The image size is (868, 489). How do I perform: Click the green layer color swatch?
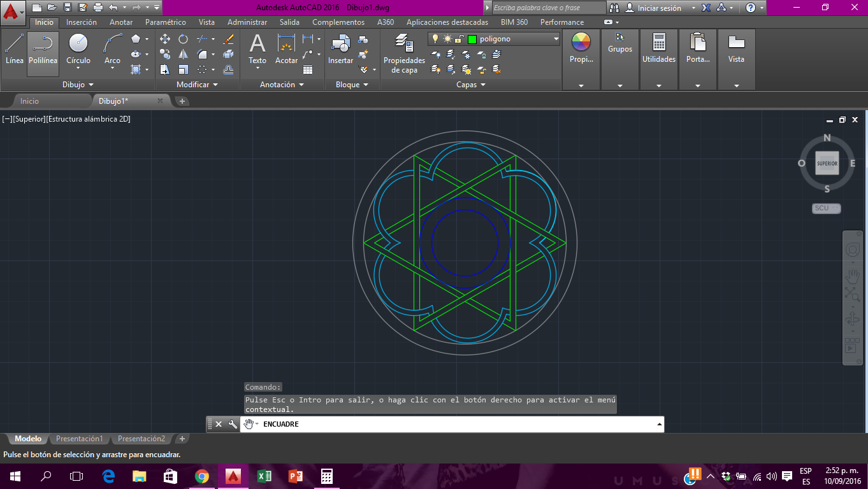pyautogui.click(x=473, y=38)
